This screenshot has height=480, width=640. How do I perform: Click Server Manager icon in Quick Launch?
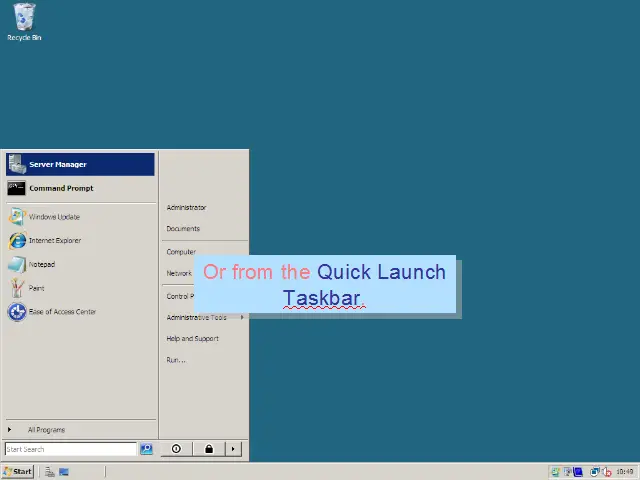pyautogui.click(x=49, y=471)
